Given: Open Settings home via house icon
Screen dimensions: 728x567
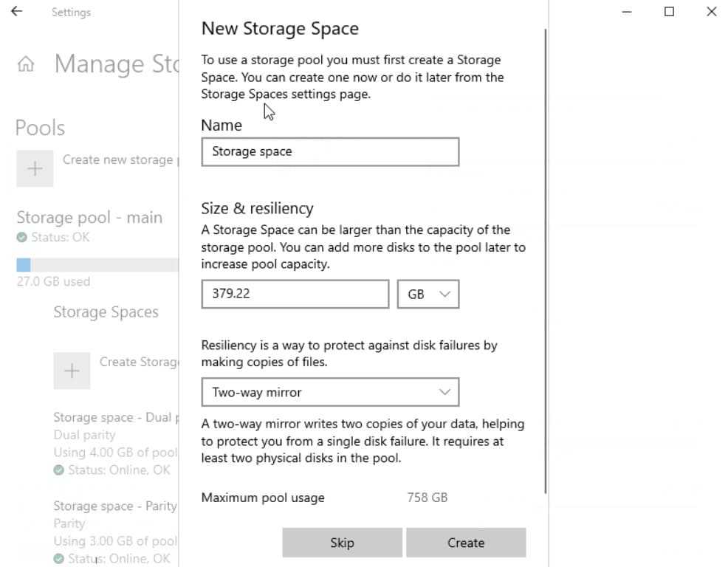Looking at the screenshot, I should (x=26, y=63).
